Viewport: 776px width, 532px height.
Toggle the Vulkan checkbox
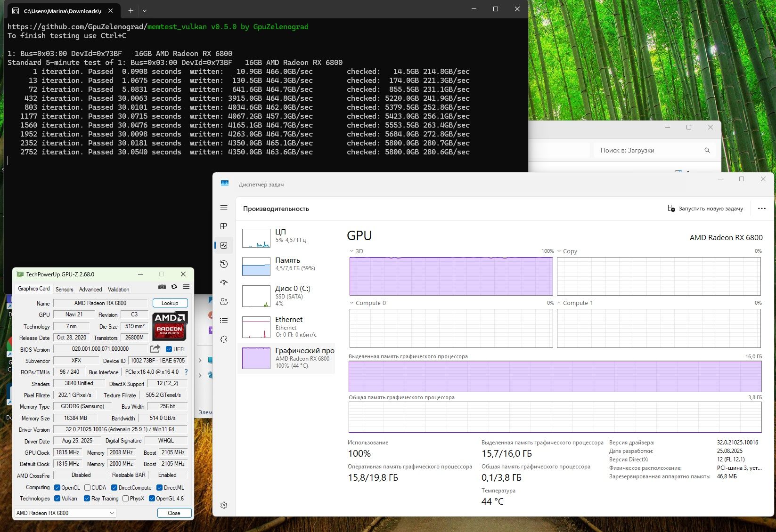(x=57, y=499)
